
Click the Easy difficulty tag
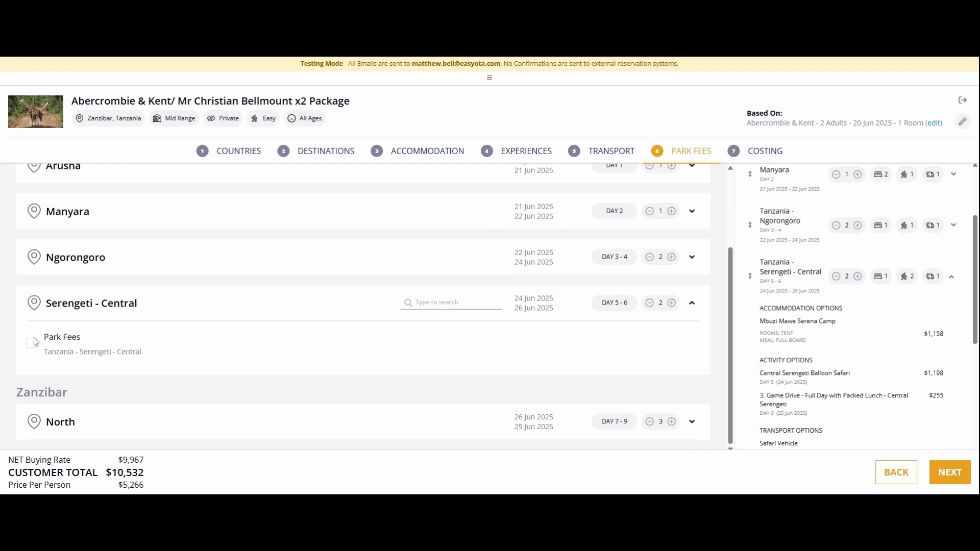coord(263,118)
